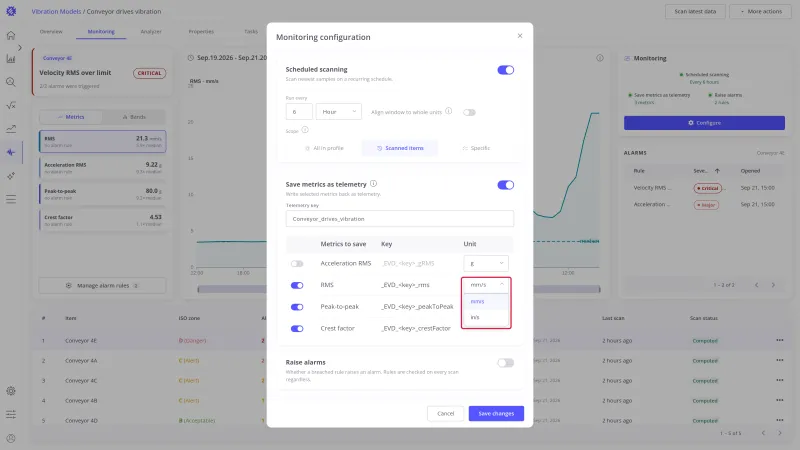Toggle Scheduled scanning switch

point(506,70)
